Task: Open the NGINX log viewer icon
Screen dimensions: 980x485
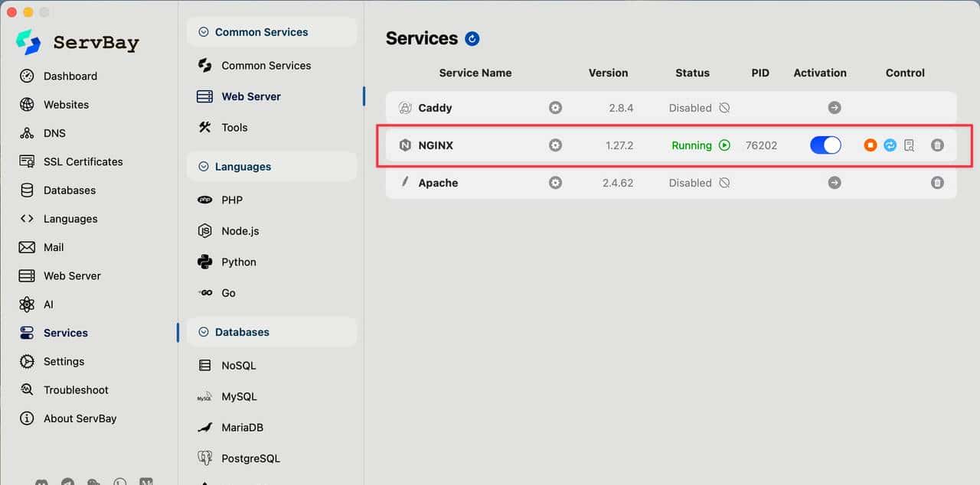Action: tap(909, 145)
